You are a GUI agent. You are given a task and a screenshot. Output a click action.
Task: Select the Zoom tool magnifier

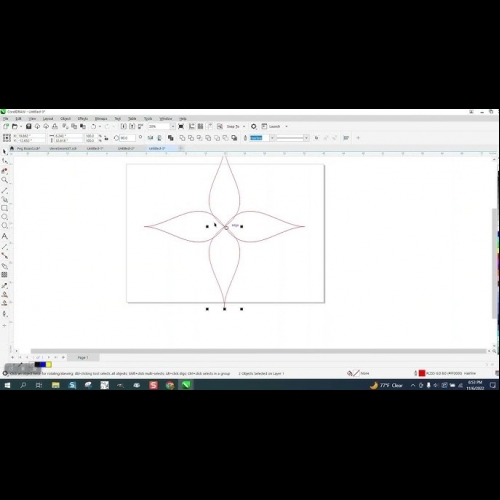point(5,180)
